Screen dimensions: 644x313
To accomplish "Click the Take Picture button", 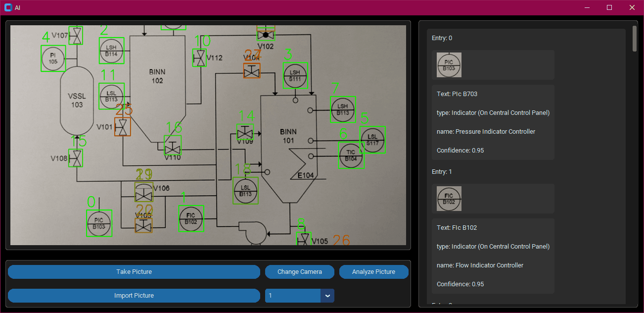I will click(134, 272).
